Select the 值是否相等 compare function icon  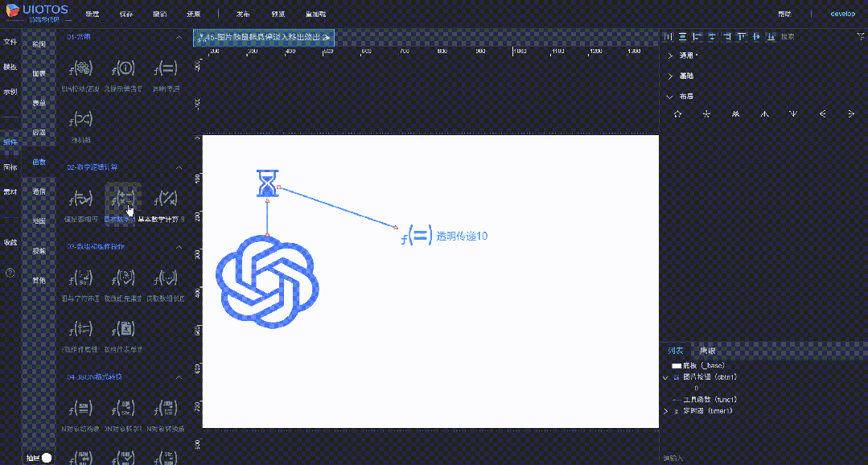80,199
